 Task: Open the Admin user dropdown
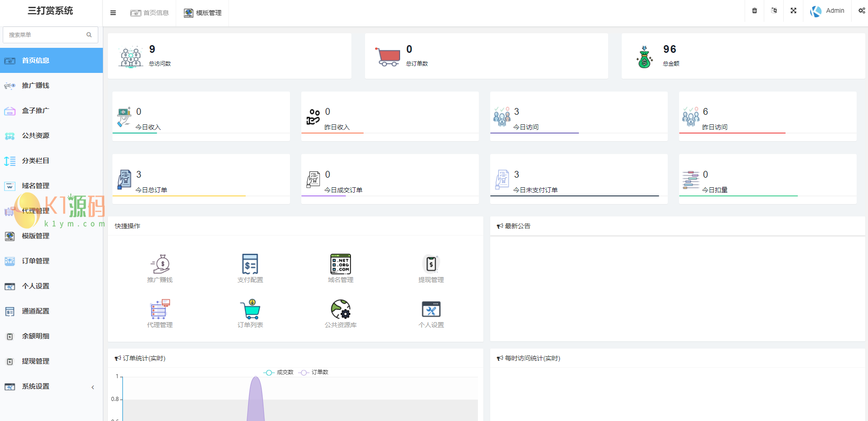point(827,10)
